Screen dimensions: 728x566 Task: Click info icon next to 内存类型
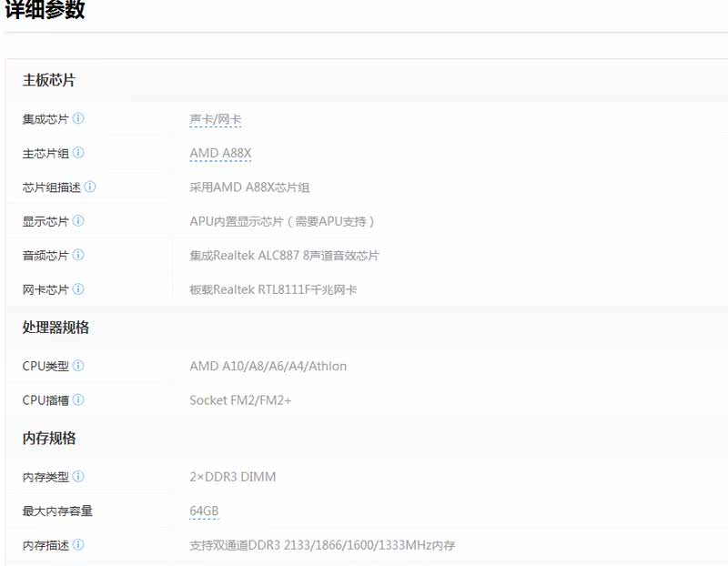(x=78, y=477)
